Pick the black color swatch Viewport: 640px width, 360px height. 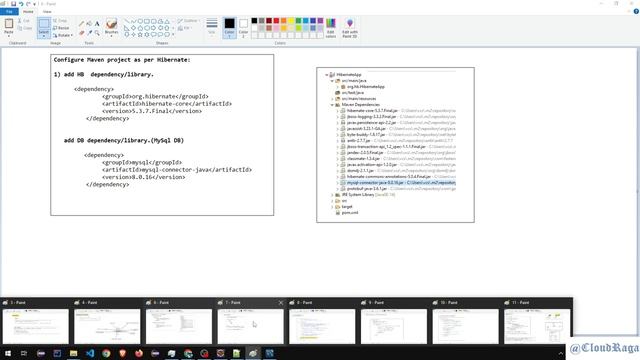click(x=254, y=20)
